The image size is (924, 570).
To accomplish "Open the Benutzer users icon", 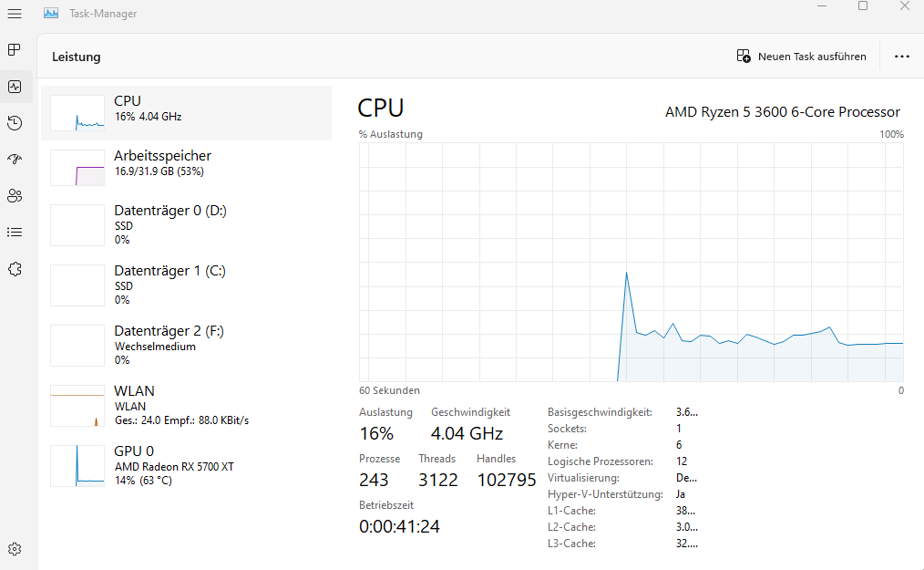I will coord(15,195).
